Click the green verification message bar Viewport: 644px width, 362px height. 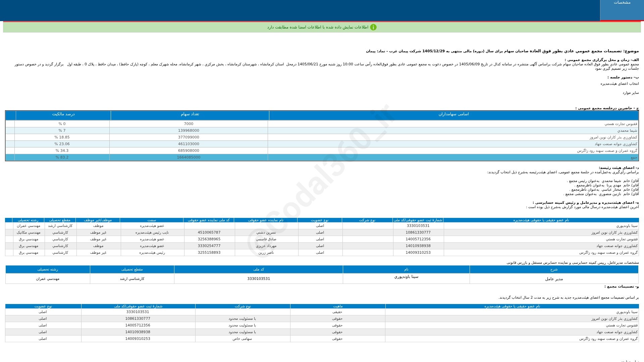[322, 27]
